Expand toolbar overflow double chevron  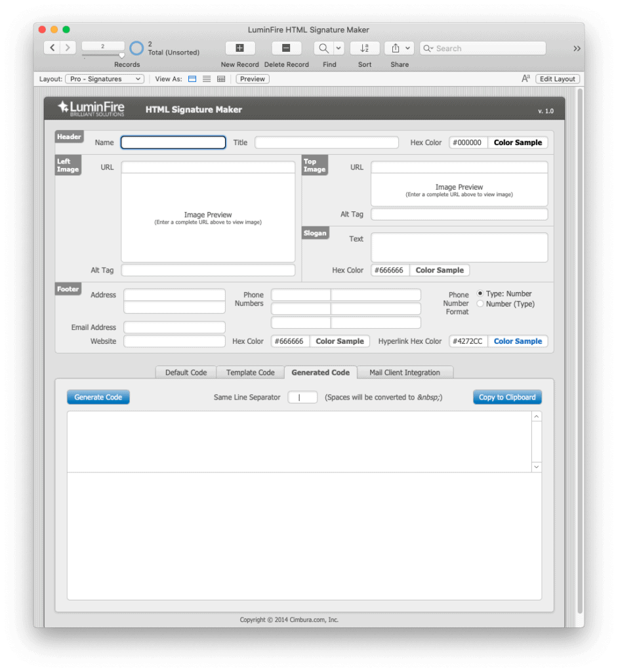pos(577,49)
